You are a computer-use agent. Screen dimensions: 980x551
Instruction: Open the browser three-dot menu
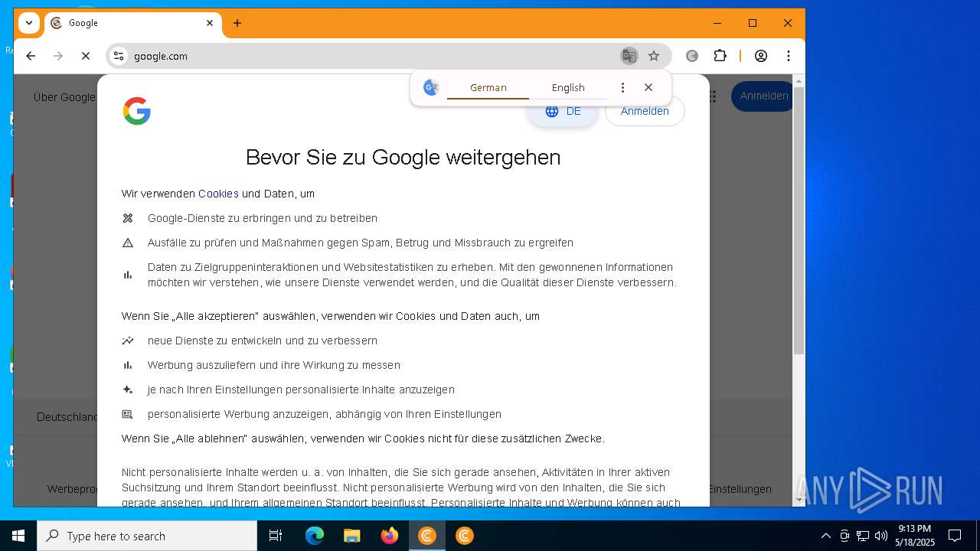coord(789,56)
